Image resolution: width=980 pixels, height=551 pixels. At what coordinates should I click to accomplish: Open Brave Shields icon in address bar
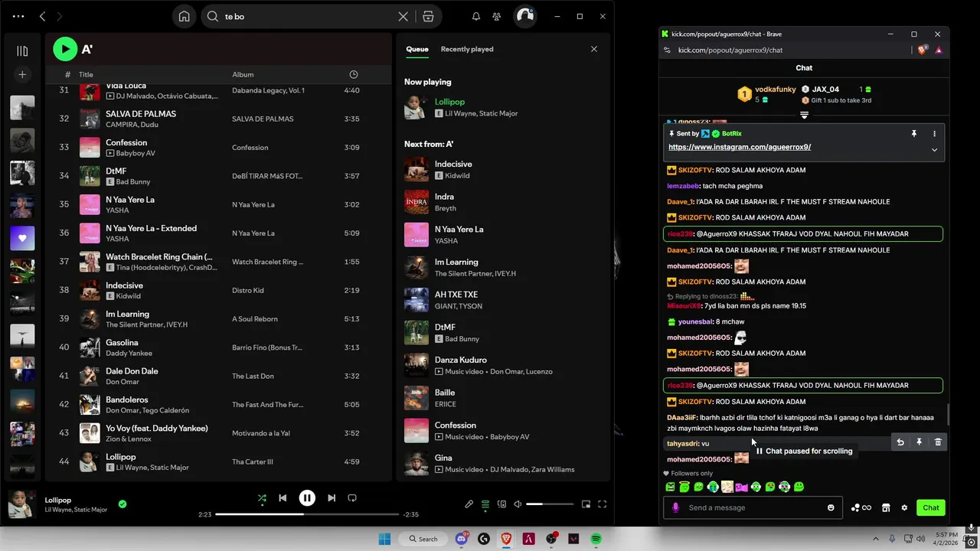(923, 50)
